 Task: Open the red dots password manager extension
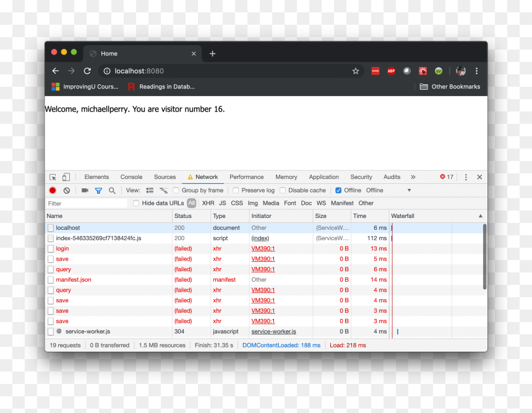(x=375, y=71)
